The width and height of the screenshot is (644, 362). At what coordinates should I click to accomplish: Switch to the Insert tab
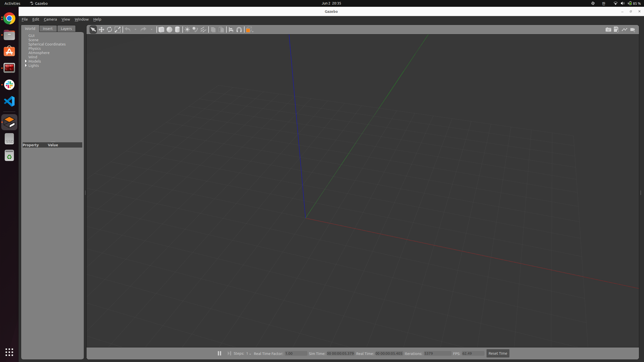(48, 29)
